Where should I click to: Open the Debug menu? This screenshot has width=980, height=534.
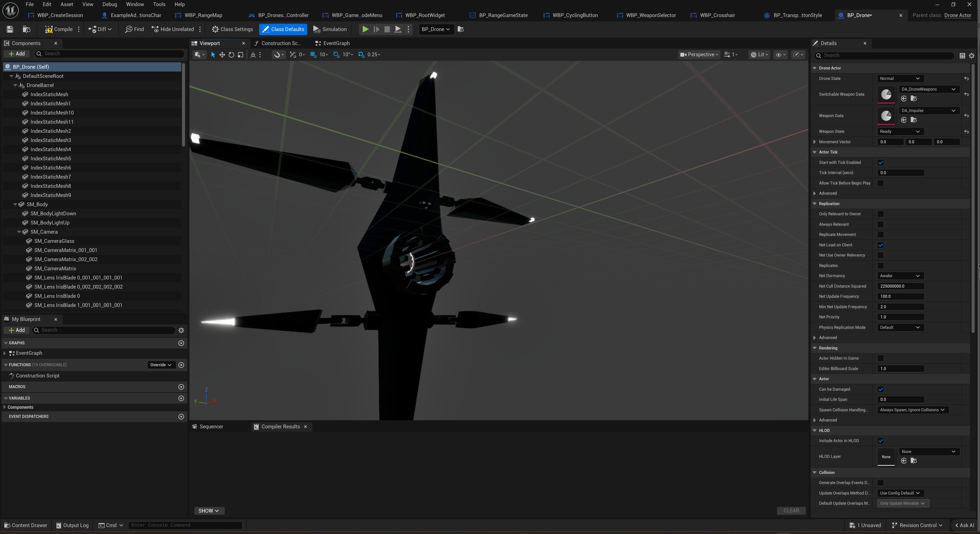pyautogui.click(x=109, y=5)
